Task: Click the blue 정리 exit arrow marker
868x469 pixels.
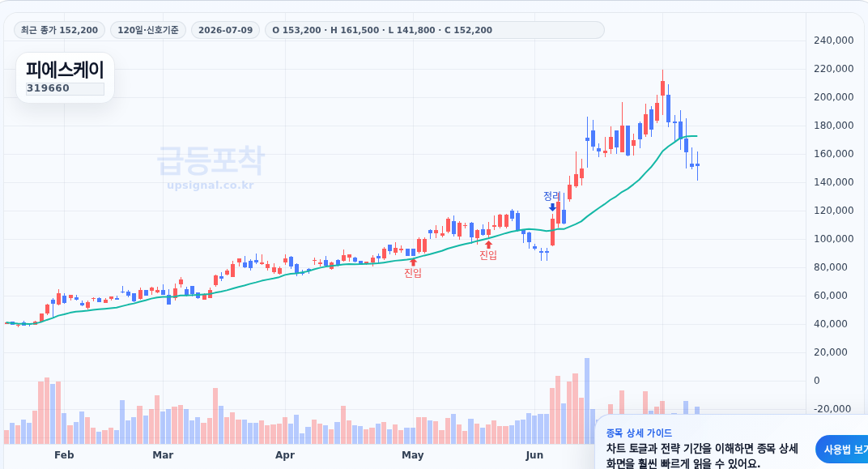Action: coord(552,207)
